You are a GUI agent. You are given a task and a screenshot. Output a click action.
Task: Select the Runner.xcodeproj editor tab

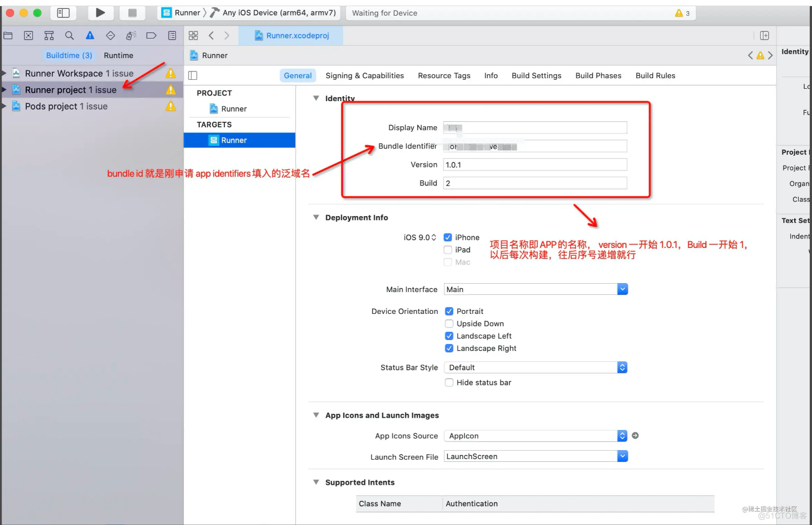(291, 36)
